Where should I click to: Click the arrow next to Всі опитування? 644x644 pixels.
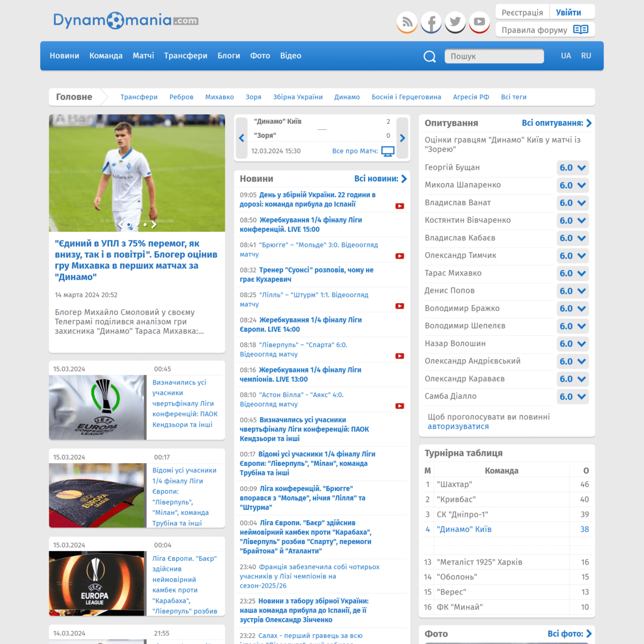pyautogui.click(x=589, y=123)
